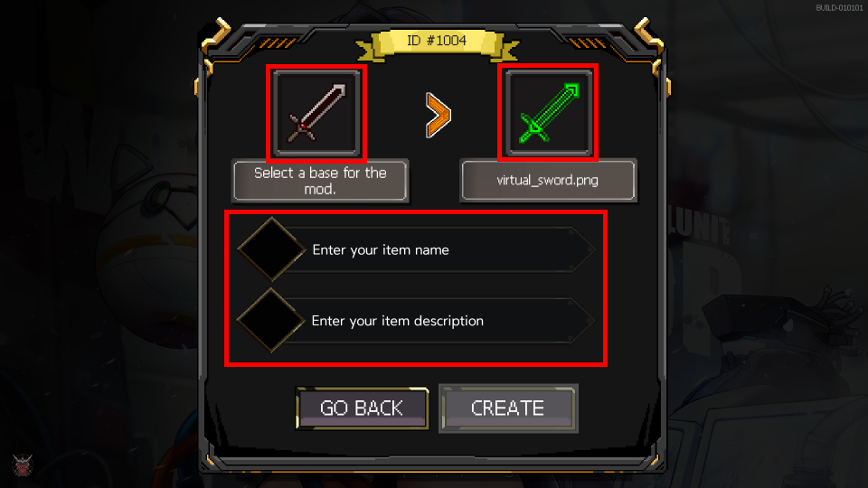This screenshot has width=868, height=488.
Task: Open the virtual_sword.png file selector box
Action: click(548, 181)
